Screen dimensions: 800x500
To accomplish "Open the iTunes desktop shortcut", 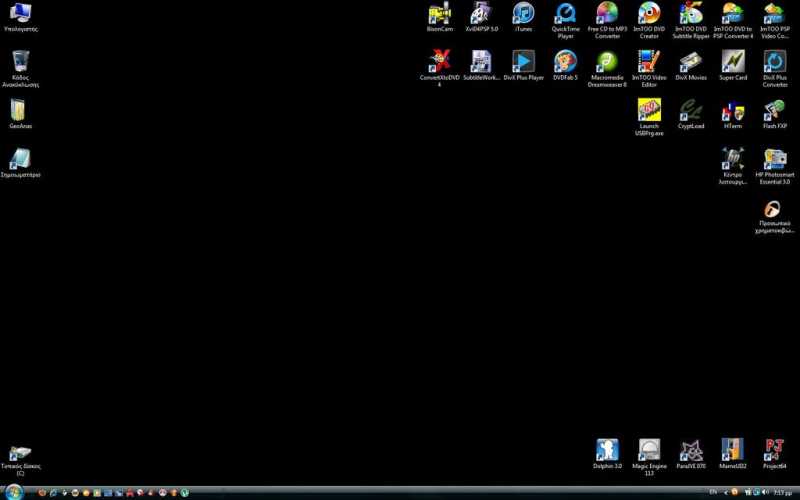I will 523,14.
